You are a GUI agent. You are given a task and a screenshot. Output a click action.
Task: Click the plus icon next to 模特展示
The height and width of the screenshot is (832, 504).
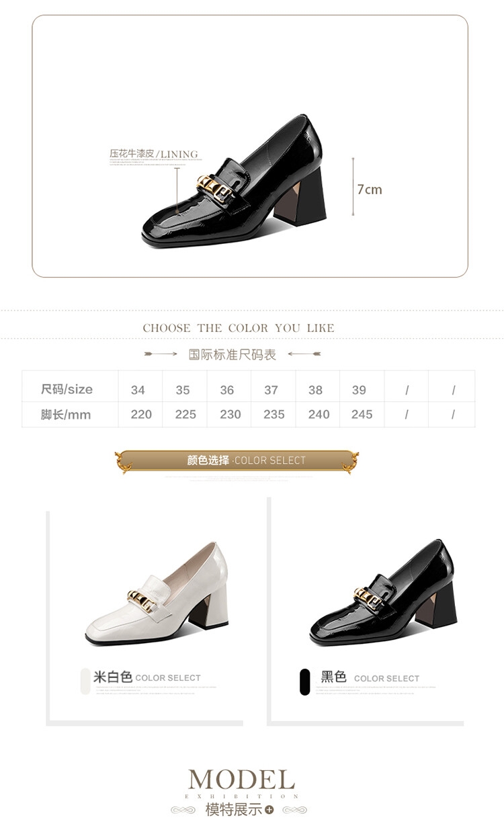click(269, 810)
